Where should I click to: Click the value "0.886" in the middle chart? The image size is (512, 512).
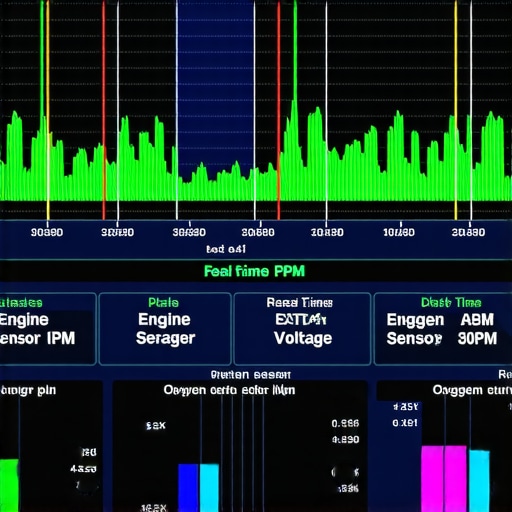tap(345, 424)
